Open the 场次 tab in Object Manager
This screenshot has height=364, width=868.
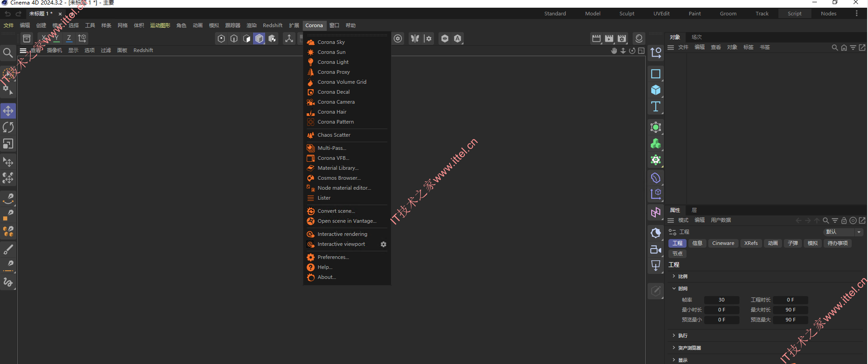coord(696,37)
